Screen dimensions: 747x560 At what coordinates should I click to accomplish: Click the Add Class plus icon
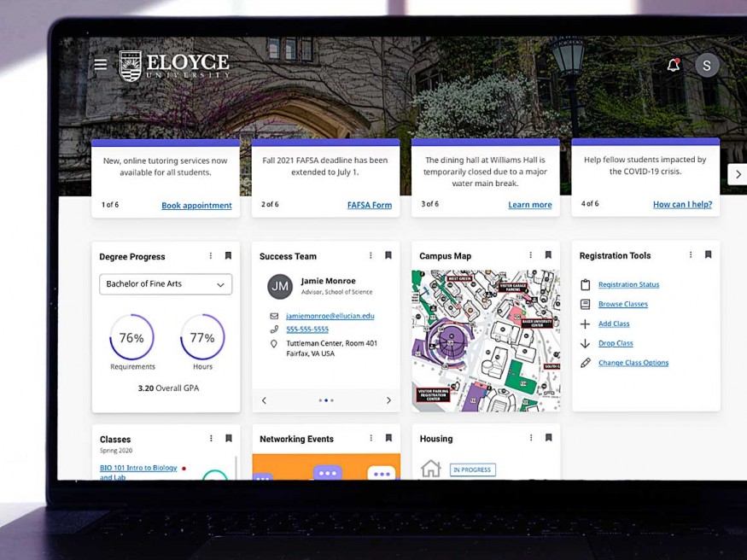tap(585, 324)
